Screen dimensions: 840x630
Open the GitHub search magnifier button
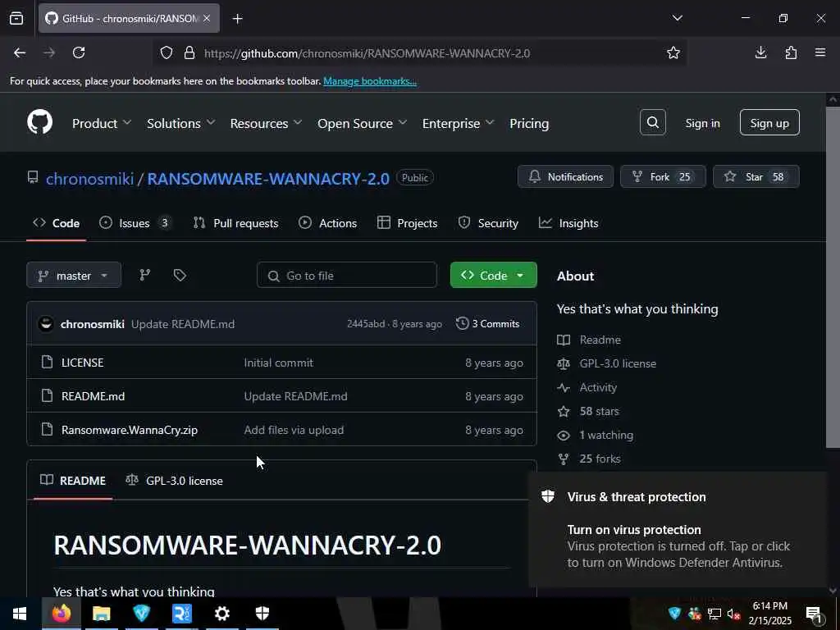coord(652,123)
